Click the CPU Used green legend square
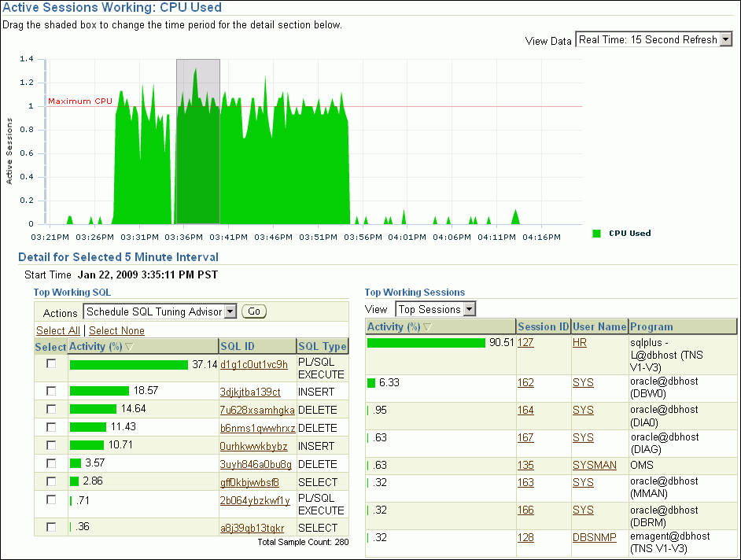Viewport: 741px width, 560px height. point(597,234)
